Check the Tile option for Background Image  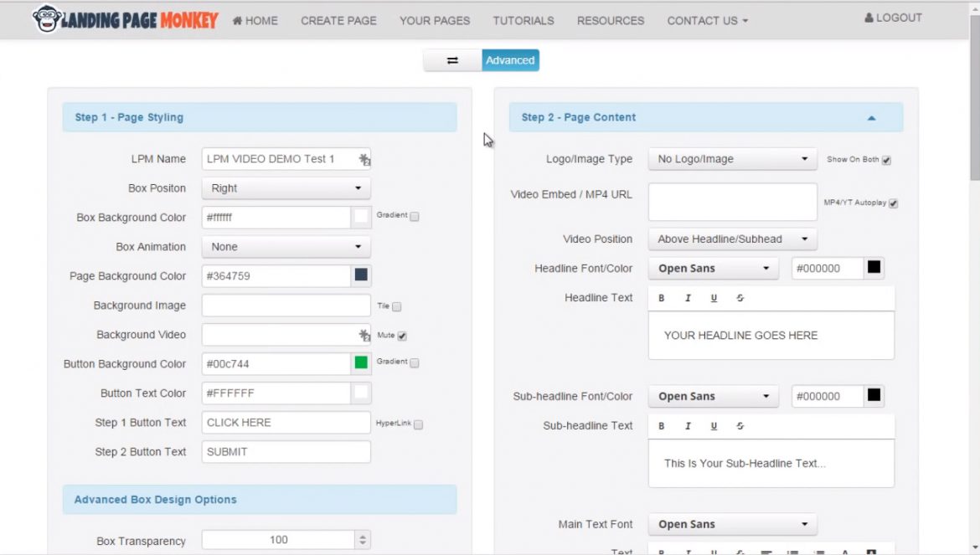point(395,306)
